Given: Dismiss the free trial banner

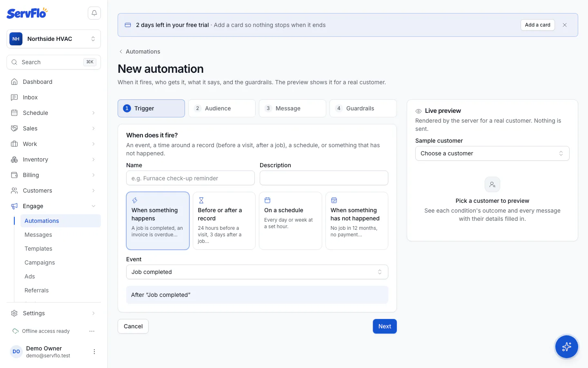Looking at the screenshot, I should pyautogui.click(x=565, y=25).
